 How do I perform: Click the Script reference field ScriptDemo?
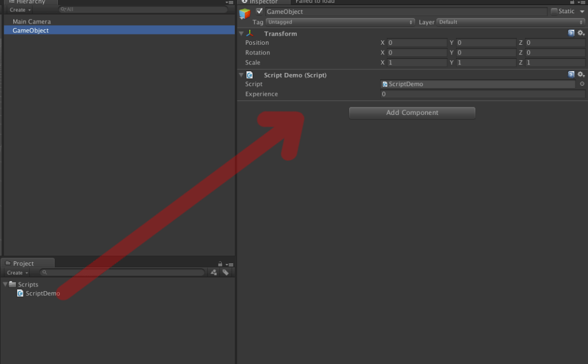[x=478, y=84]
